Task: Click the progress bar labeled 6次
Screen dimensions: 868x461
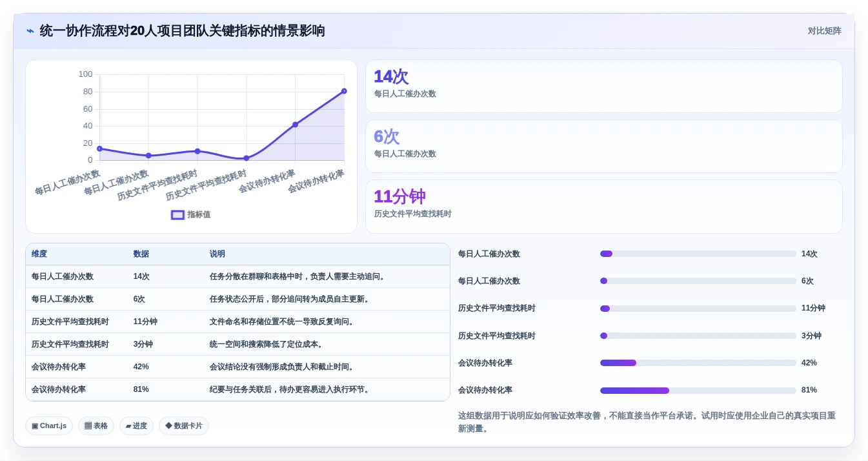Action: pos(698,281)
